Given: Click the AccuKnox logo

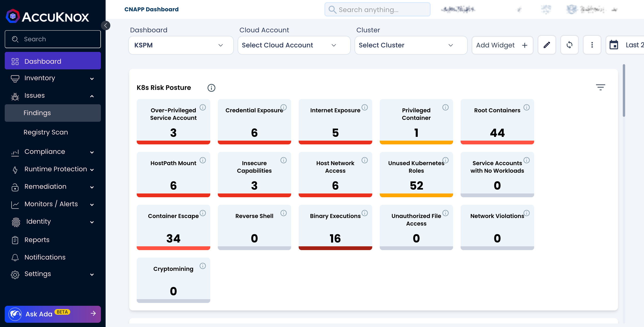Looking at the screenshot, I should [47, 16].
